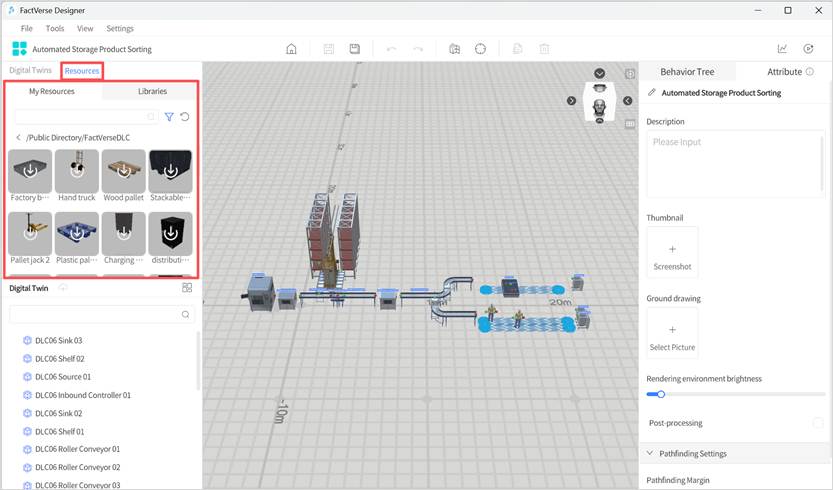The width and height of the screenshot is (833, 490).
Task: Select the Hand truck resource thumbnail
Action: coord(77,171)
